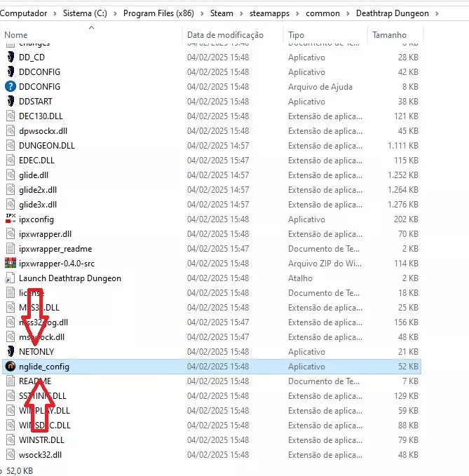Click the glide2x.dll file name

click(x=38, y=190)
